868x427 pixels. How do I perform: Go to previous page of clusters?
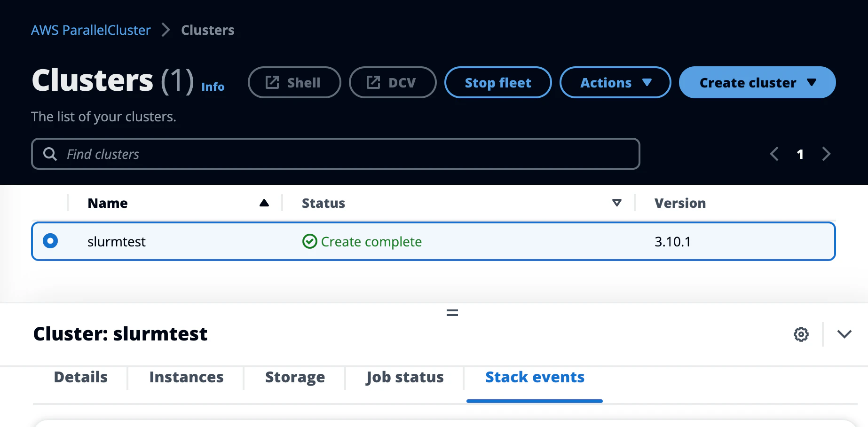[774, 154]
